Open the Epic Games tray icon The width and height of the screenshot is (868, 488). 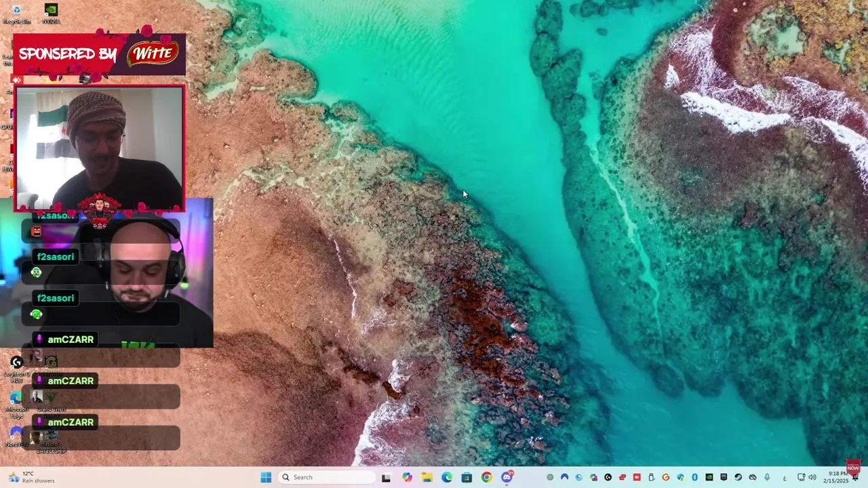coord(724,477)
